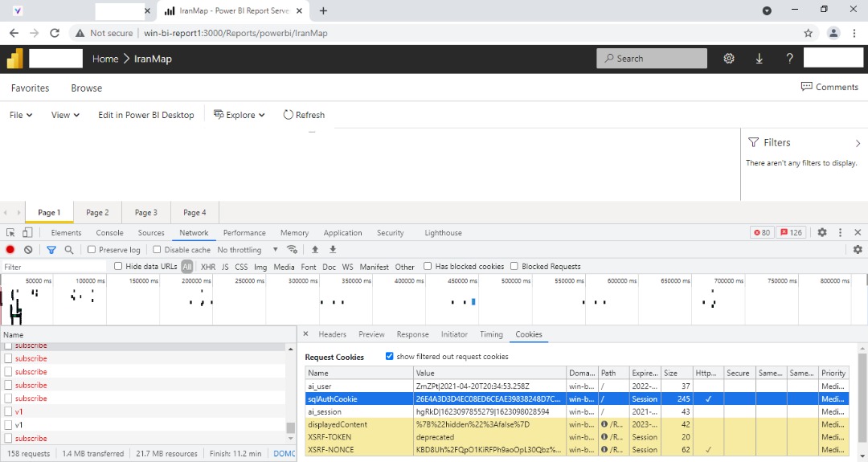Click the requests list scrollbar thumb

tap(290, 427)
